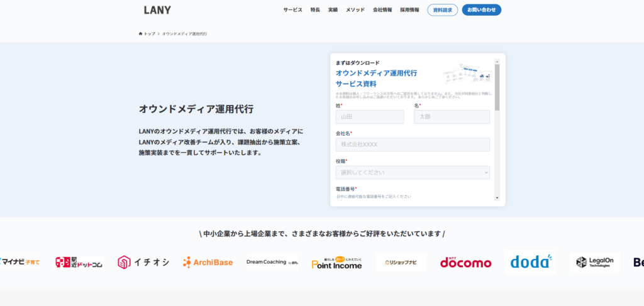The image size is (644, 306).
Task: Click the LANY logo
Action: [x=157, y=10]
